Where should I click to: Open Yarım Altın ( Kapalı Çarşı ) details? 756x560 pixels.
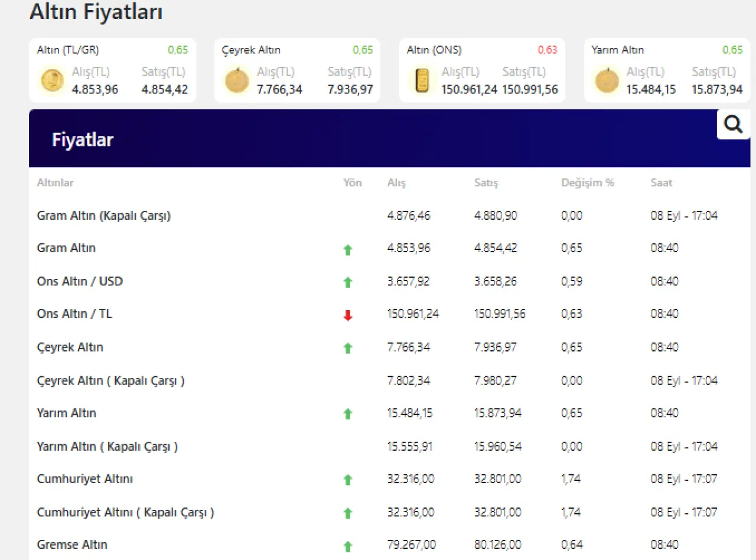point(107,446)
